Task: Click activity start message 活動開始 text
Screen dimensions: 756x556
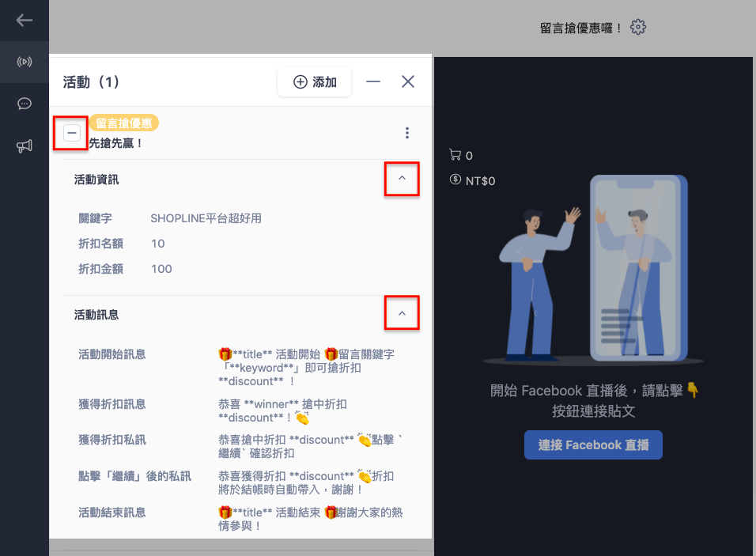Action: click(306, 368)
